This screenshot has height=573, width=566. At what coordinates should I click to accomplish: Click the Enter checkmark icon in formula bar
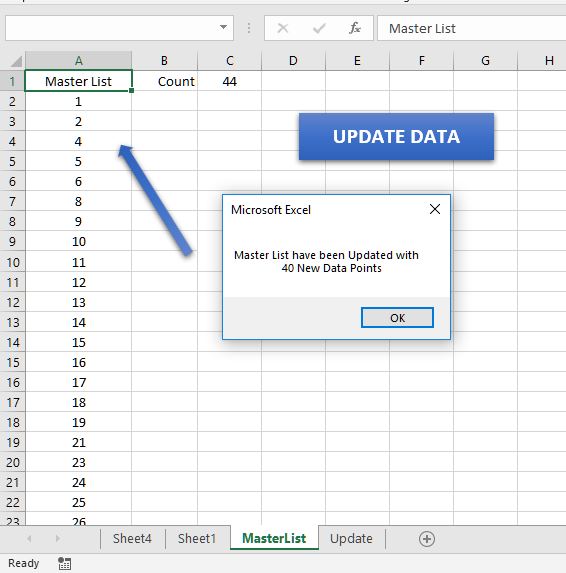coord(319,28)
